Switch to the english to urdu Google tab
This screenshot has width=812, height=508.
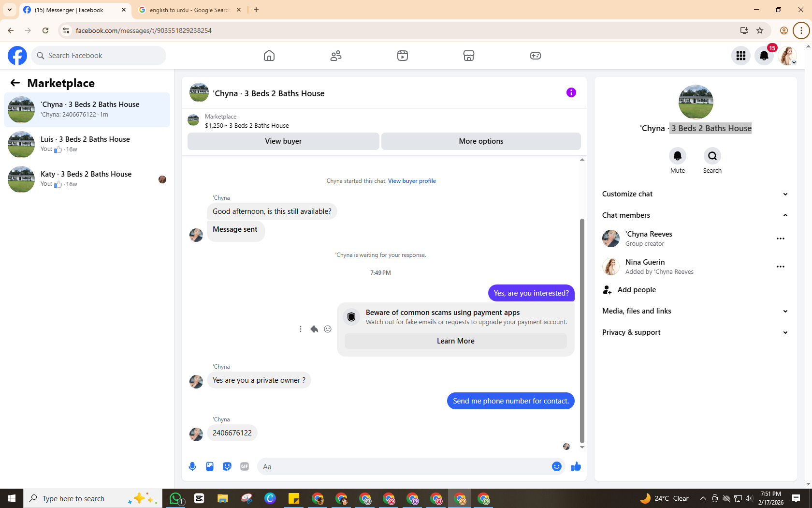190,10
